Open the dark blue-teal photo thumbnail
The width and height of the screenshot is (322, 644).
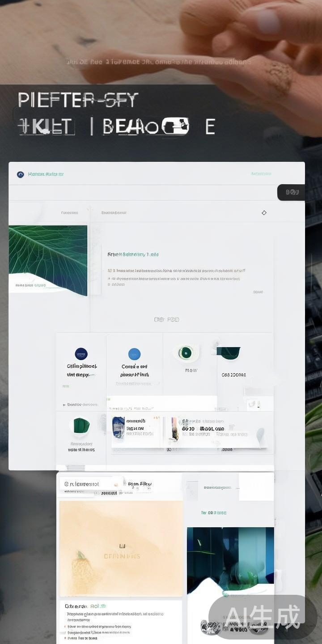click(230, 555)
